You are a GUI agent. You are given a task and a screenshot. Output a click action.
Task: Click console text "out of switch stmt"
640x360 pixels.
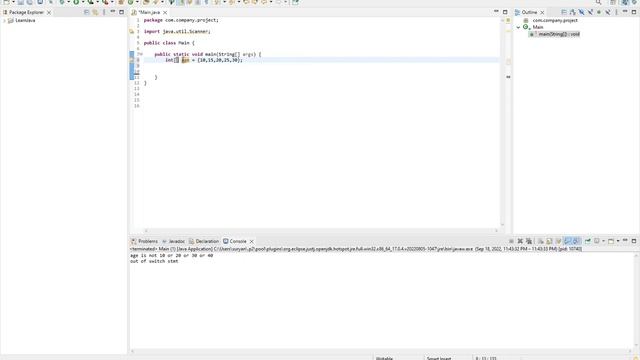click(154, 261)
